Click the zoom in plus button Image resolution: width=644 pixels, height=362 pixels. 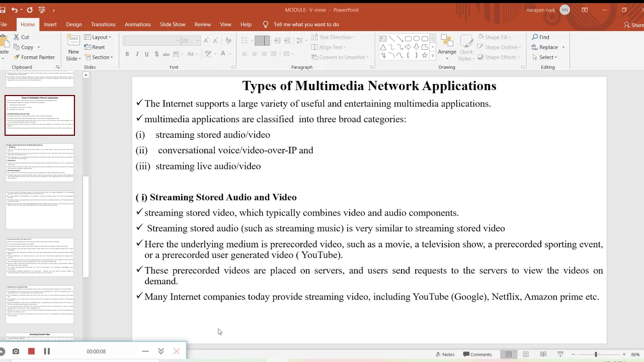(x=624, y=354)
